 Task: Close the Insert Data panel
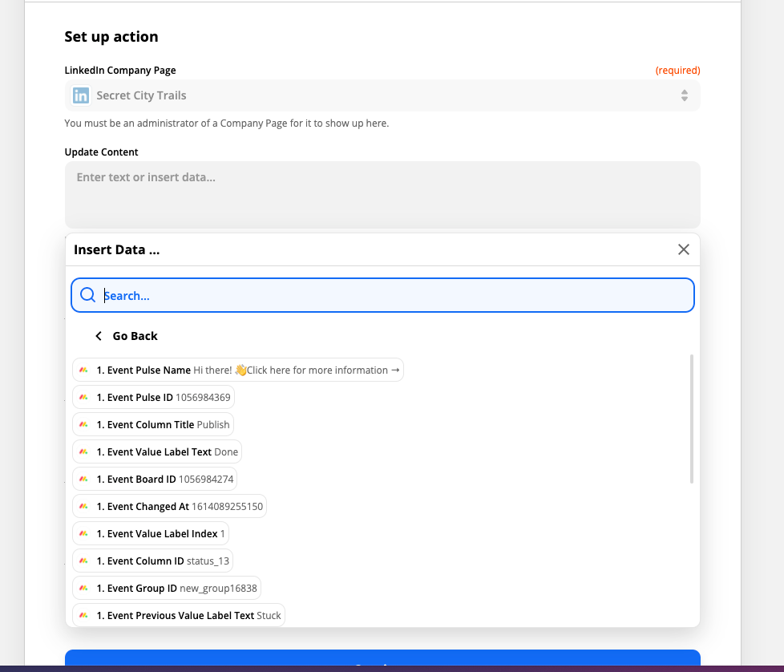click(684, 249)
